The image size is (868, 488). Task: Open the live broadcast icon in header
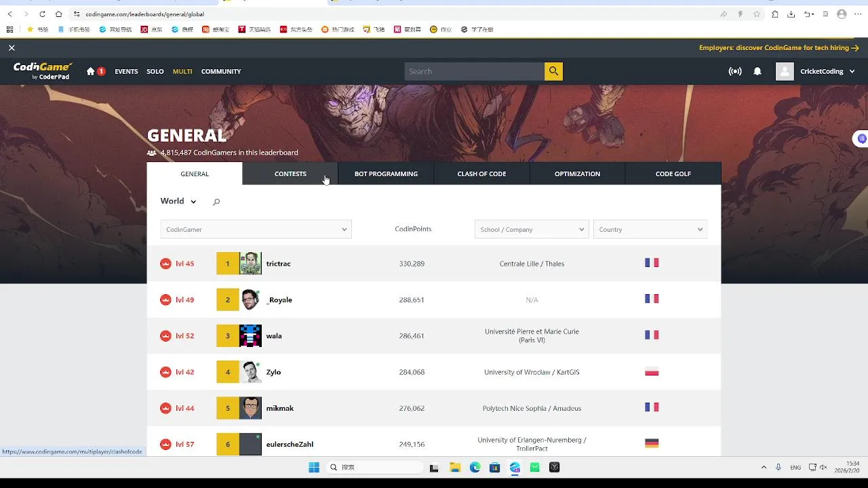point(735,71)
